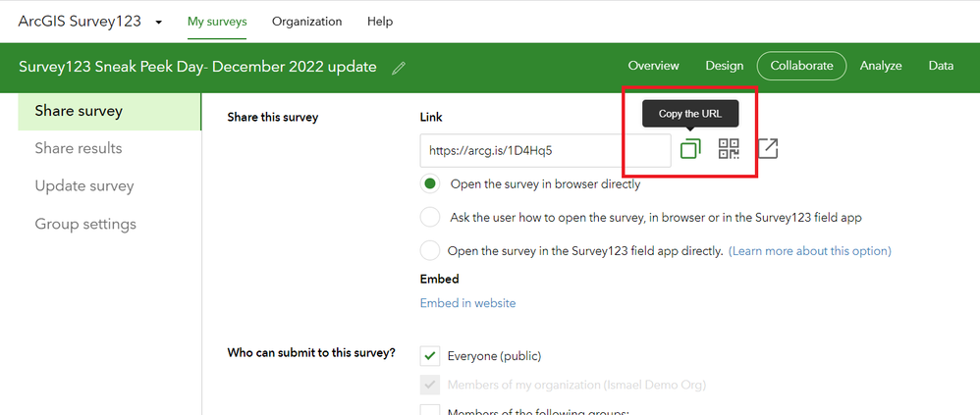Screen dimensions: 980x415
Task: Open the My surveys menu
Action: tap(217, 22)
